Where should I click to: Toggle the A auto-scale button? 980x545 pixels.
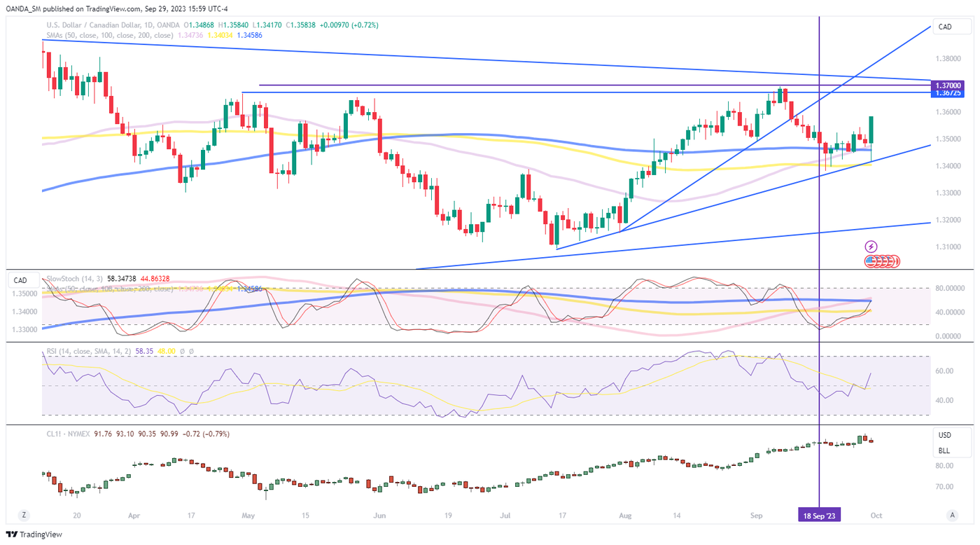[x=952, y=515]
